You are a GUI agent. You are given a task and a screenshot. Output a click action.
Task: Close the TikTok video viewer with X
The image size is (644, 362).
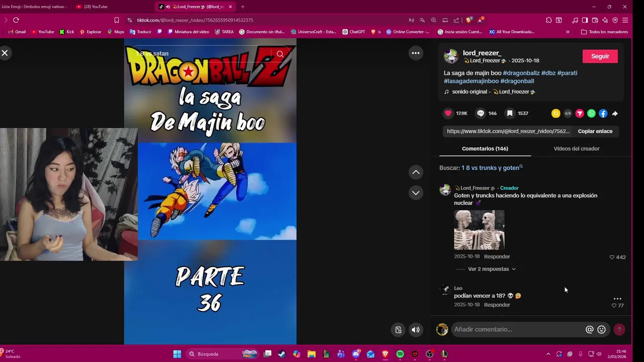pos(5,53)
